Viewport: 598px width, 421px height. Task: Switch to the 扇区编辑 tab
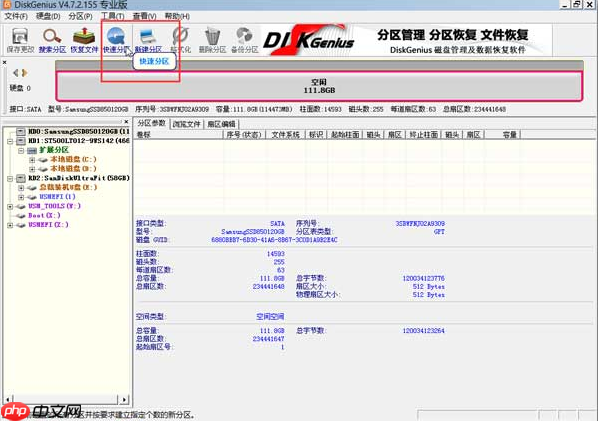(x=222, y=124)
